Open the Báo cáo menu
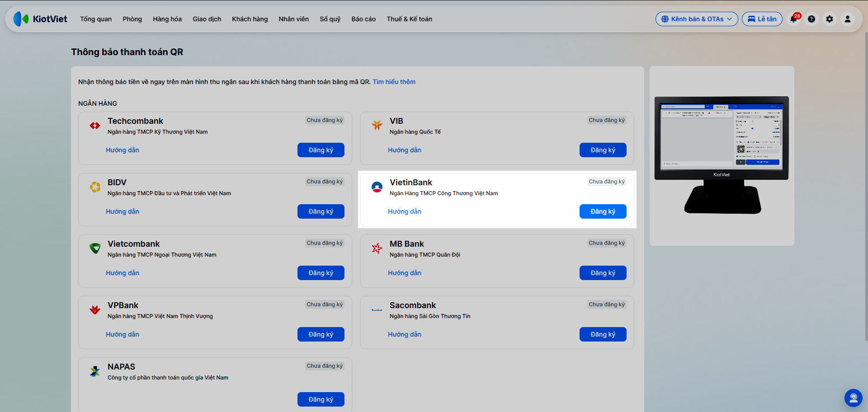Image resolution: width=868 pixels, height=412 pixels. coord(363,19)
